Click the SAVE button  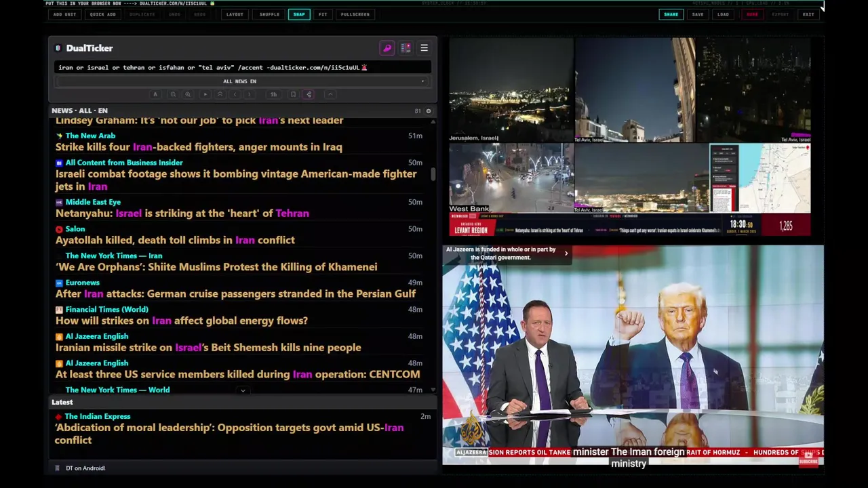[698, 14]
